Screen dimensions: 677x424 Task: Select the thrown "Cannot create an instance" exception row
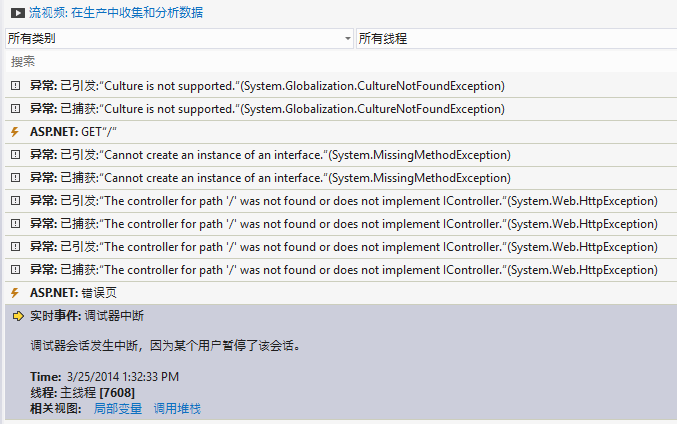click(341, 155)
